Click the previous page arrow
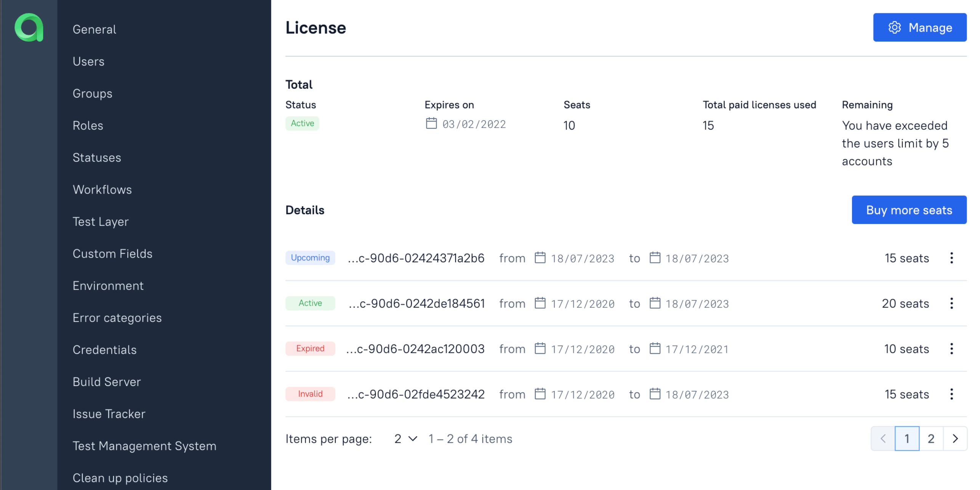This screenshot has width=980, height=490. click(x=882, y=439)
